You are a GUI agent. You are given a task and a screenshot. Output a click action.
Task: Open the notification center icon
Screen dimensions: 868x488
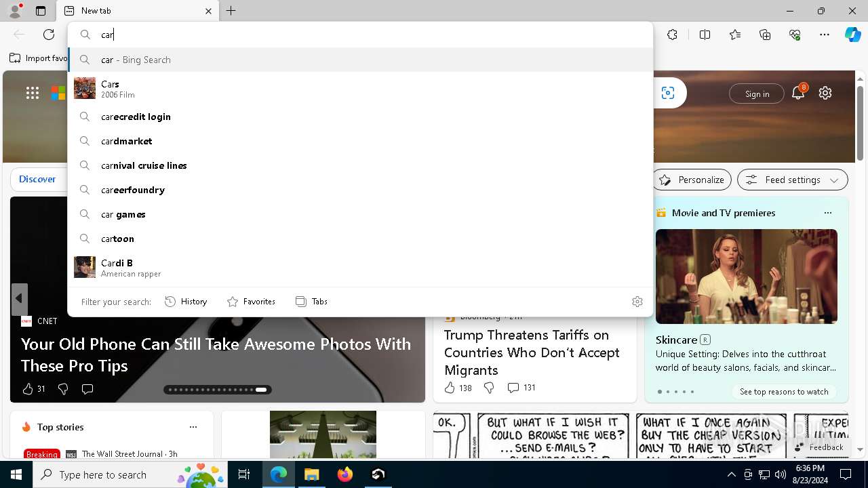click(x=846, y=474)
